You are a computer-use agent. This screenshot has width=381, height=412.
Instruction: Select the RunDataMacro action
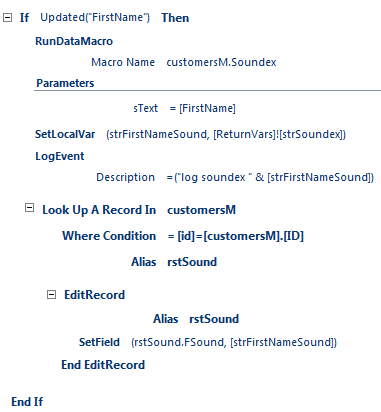click(74, 41)
